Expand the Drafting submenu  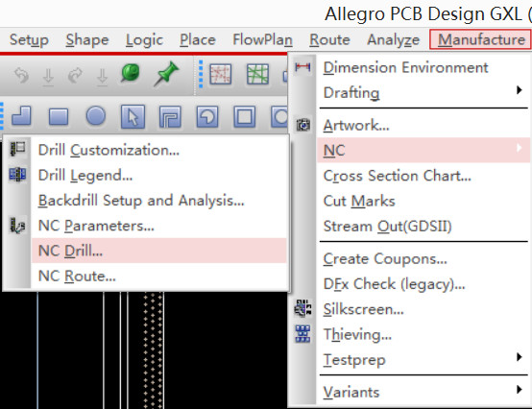423,92
